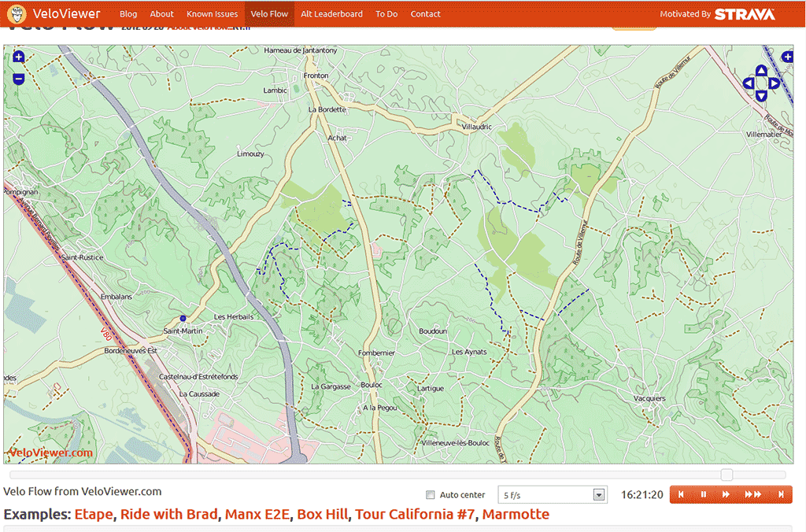Click the Villaudric label on map
806x532 pixels.
point(476,127)
